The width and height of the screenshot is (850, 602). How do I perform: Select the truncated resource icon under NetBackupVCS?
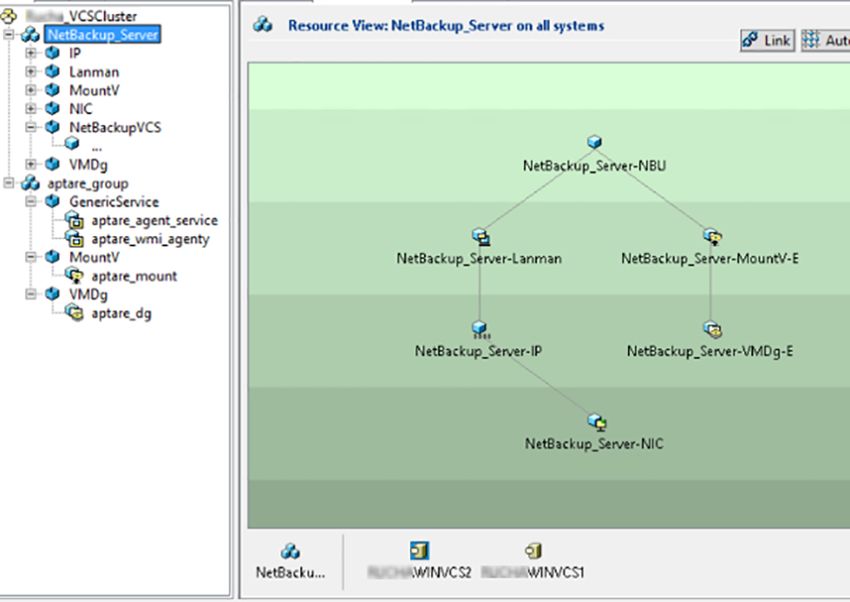(72, 144)
